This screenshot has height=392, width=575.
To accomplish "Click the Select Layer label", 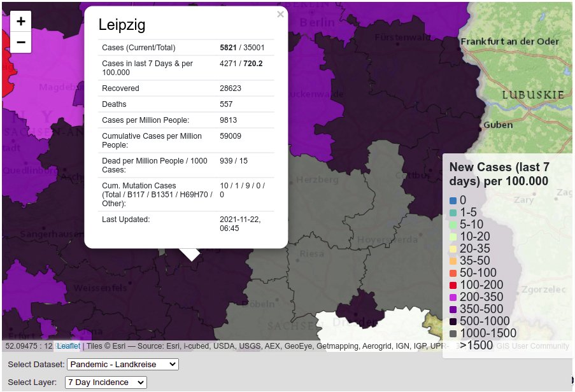I will [x=32, y=382].
